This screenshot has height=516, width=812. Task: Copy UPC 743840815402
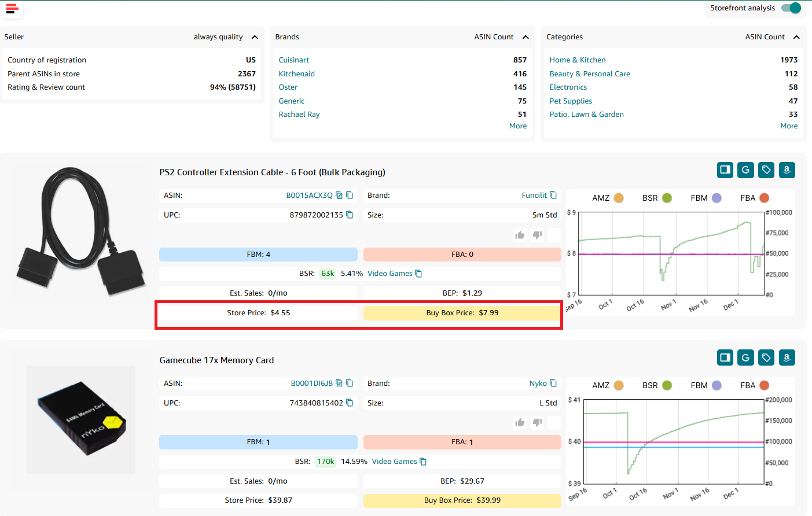[x=350, y=403]
